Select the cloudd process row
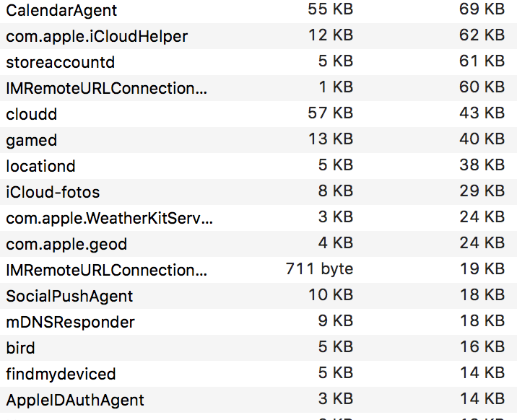The width and height of the screenshot is (517, 420). 32,115
